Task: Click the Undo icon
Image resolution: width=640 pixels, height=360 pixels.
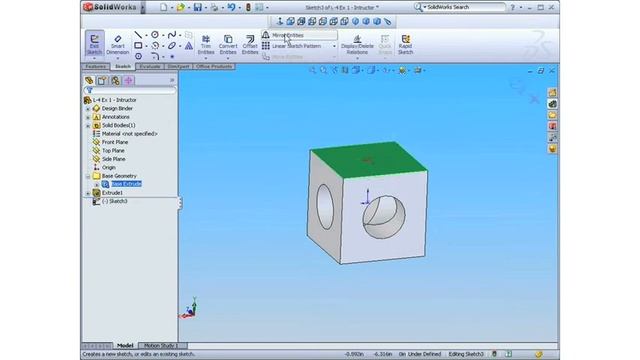Action: [x=231, y=7]
